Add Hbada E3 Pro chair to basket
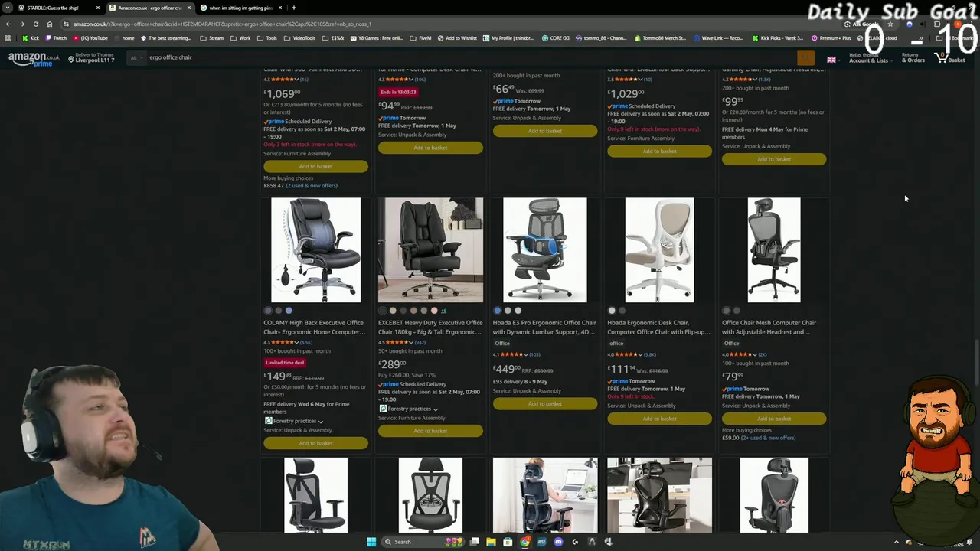 544,403
